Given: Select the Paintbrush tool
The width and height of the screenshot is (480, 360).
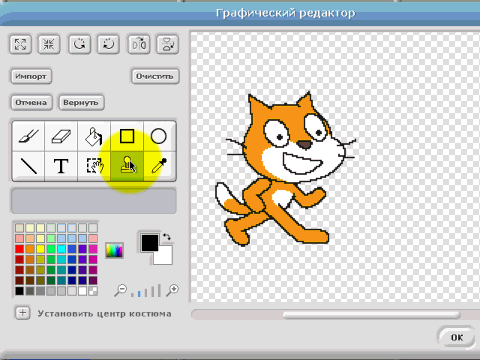Looking at the screenshot, I should pyautogui.click(x=28, y=136).
